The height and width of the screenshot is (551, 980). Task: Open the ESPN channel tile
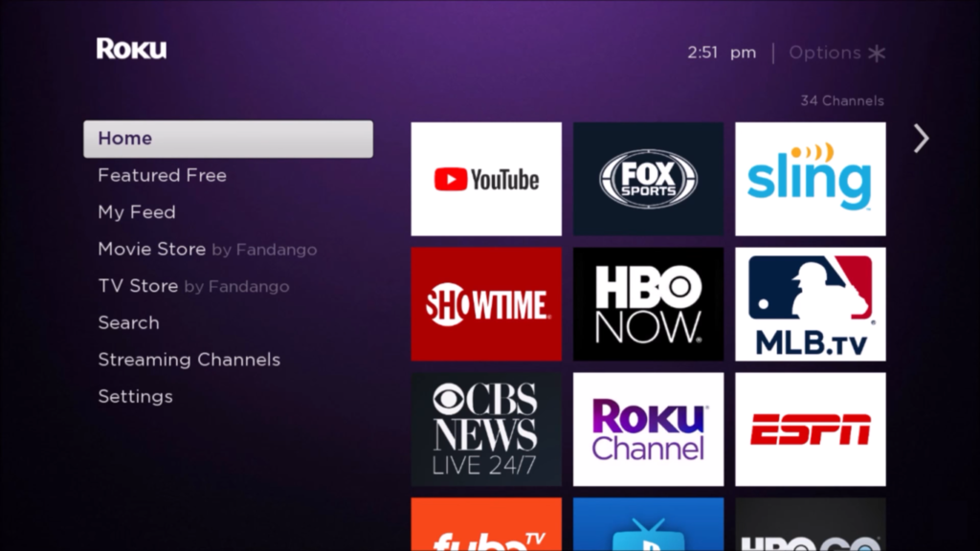point(811,430)
